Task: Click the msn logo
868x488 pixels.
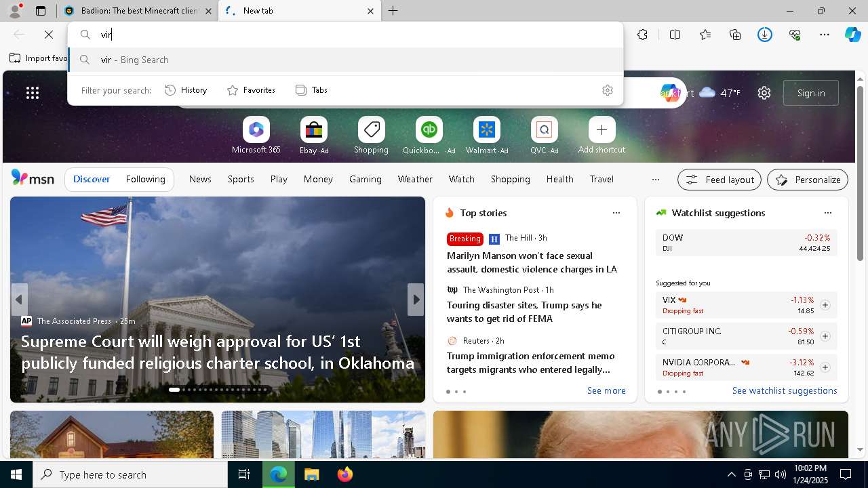Action: tap(33, 178)
